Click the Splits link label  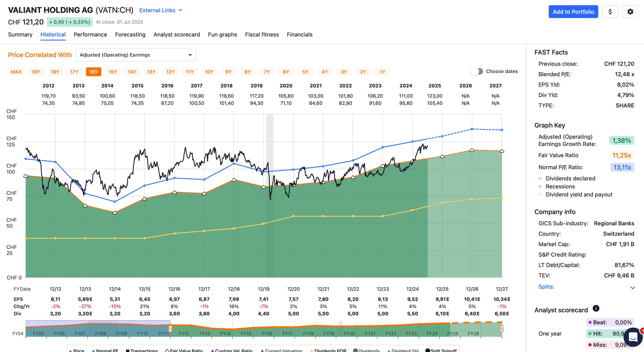point(546,287)
